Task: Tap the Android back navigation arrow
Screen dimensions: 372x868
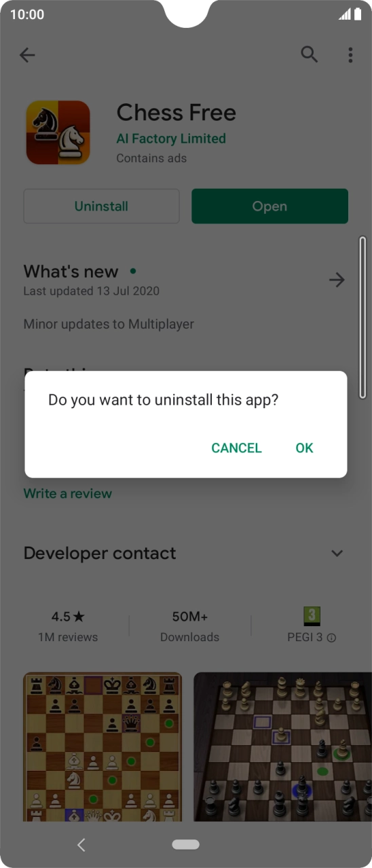Action: [x=81, y=844]
